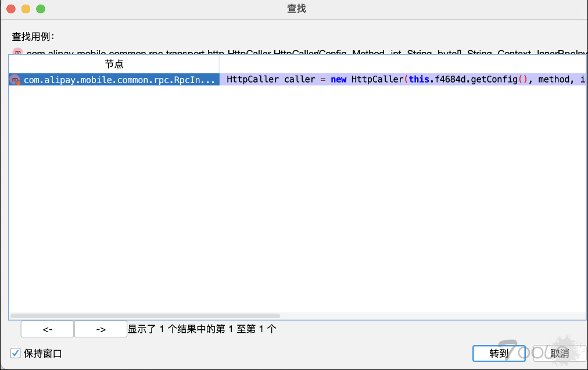Click the horizontal scrollbar under the results

(145, 316)
